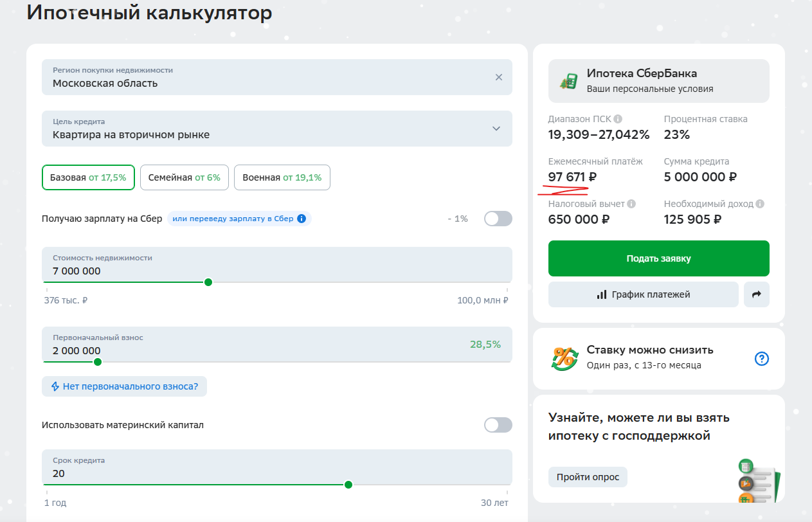812x522 pixels.
Task: Select the Военная от 19,1% program
Action: pos(282,177)
